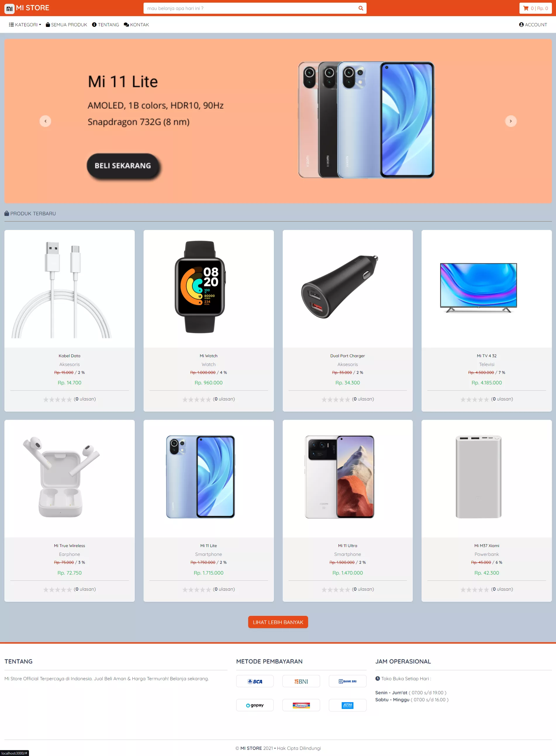Open the ACCOUNT menu
This screenshot has height=756, width=556.
533,25
